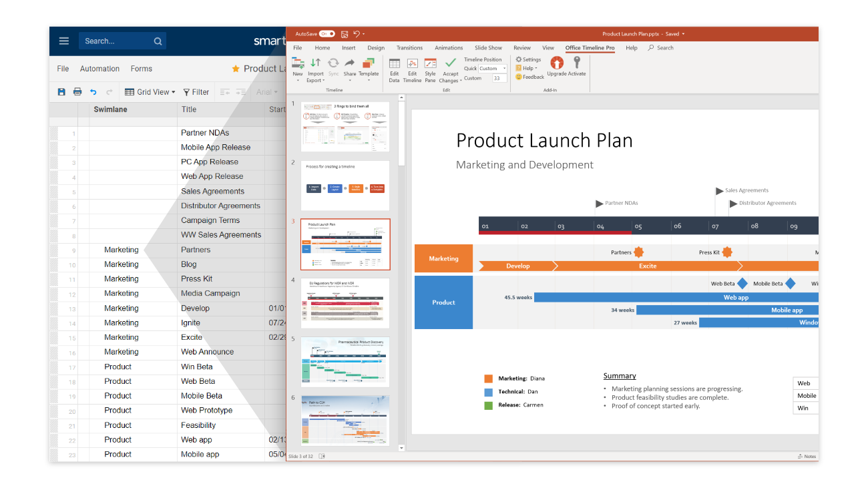
Task: Expand the Quick timeline position dropdown
Action: (x=504, y=69)
